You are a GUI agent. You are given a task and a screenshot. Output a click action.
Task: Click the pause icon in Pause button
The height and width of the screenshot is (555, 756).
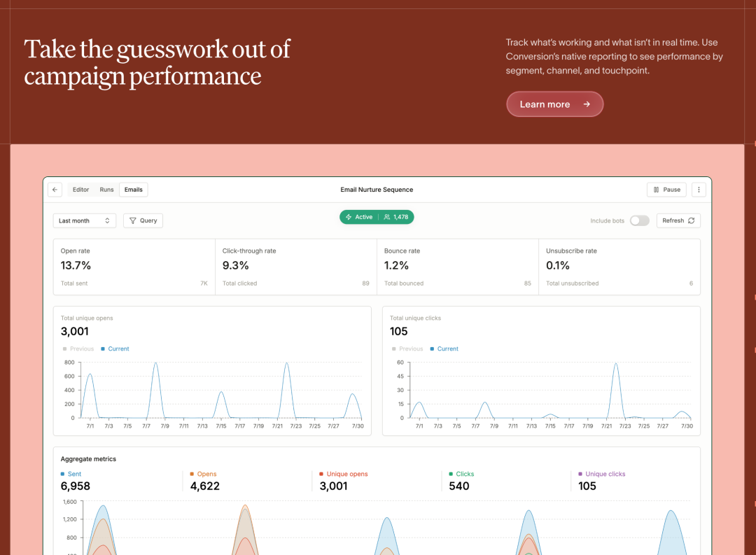click(x=656, y=190)
